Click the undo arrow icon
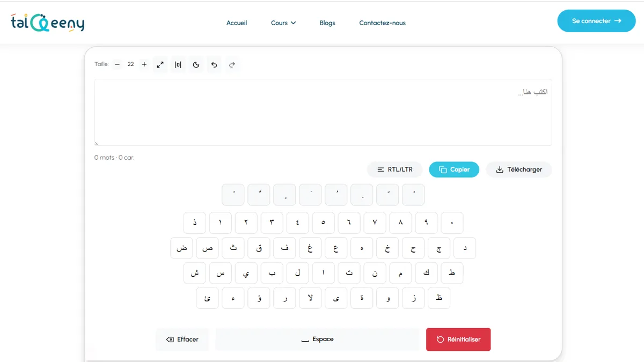 214,64
